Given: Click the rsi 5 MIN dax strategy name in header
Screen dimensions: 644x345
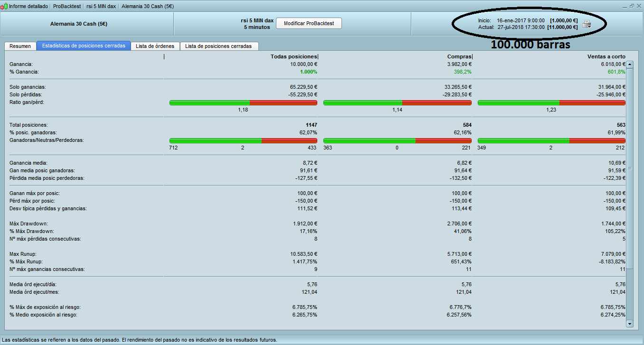Looking at the screenshot, I should (257, 20).
